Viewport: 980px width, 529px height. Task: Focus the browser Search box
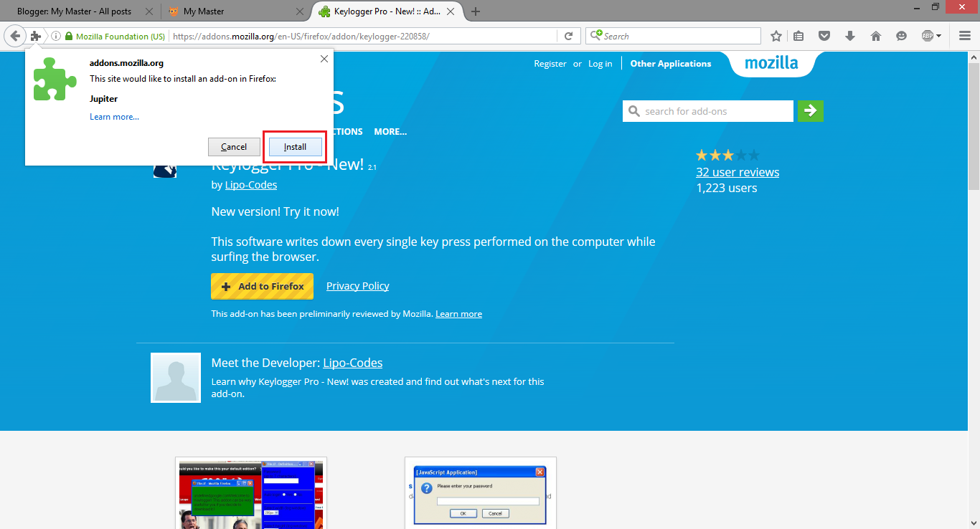tap(674, 36)
